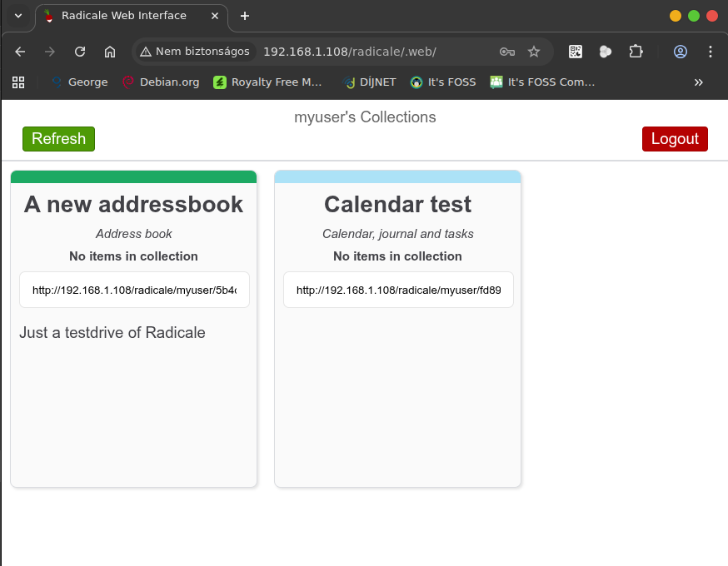Open a new tab with the plus button
728x566 pixels.
point(245,16)
